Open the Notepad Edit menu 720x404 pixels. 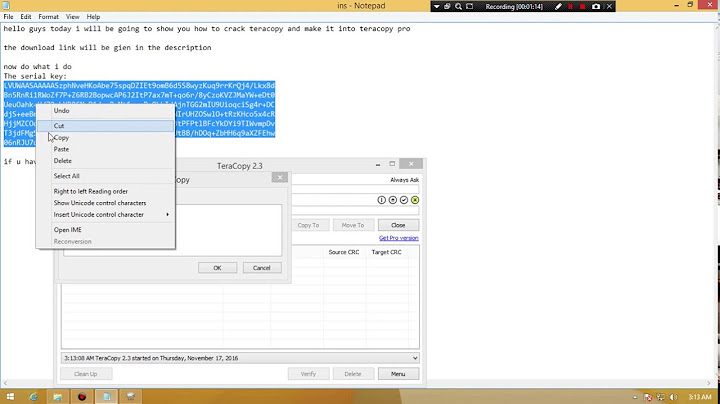coord(26,17)
